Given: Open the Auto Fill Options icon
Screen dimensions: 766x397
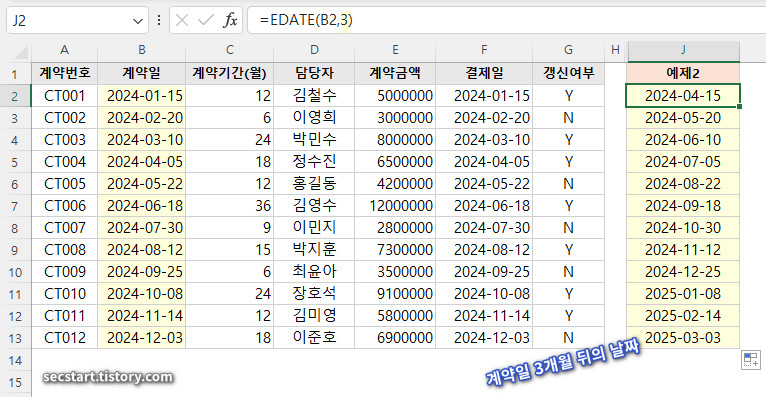Looking at the screenshot, I should click(750, 360).
